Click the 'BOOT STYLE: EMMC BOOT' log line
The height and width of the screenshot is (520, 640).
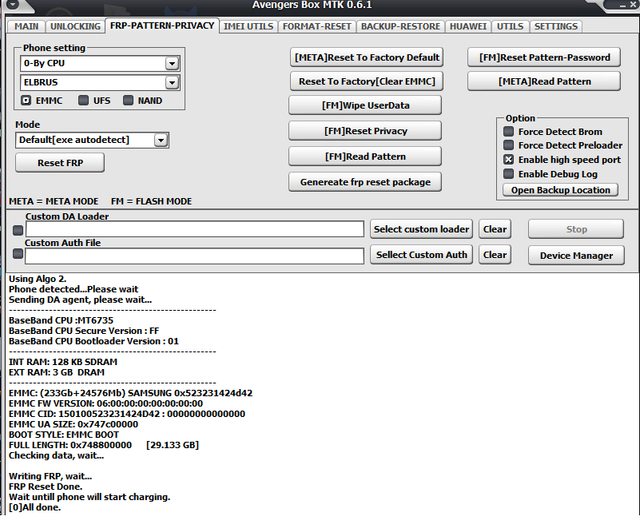[64, 435]
